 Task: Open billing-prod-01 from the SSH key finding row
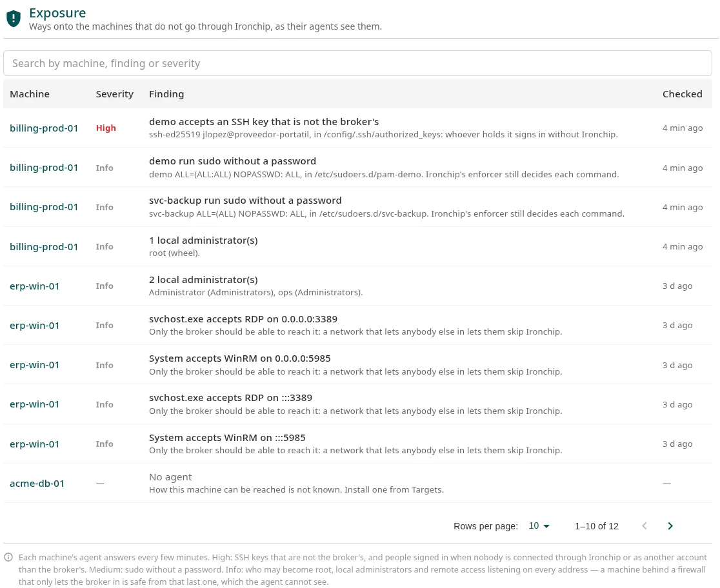[44, 128]
